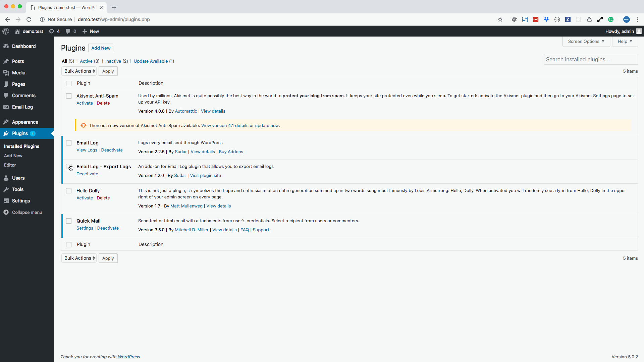
Task: Click the bottom Apply button
Action: coord(108,258)
